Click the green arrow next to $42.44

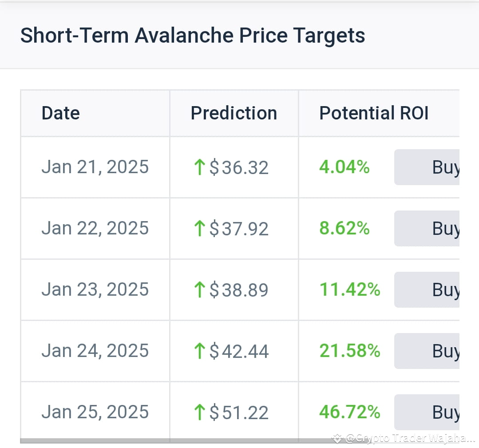pyautogui.click(x=199, y=351)
